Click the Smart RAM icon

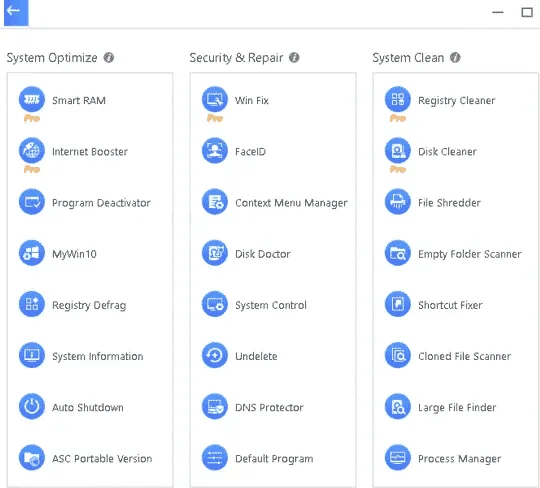click(32, 100)
